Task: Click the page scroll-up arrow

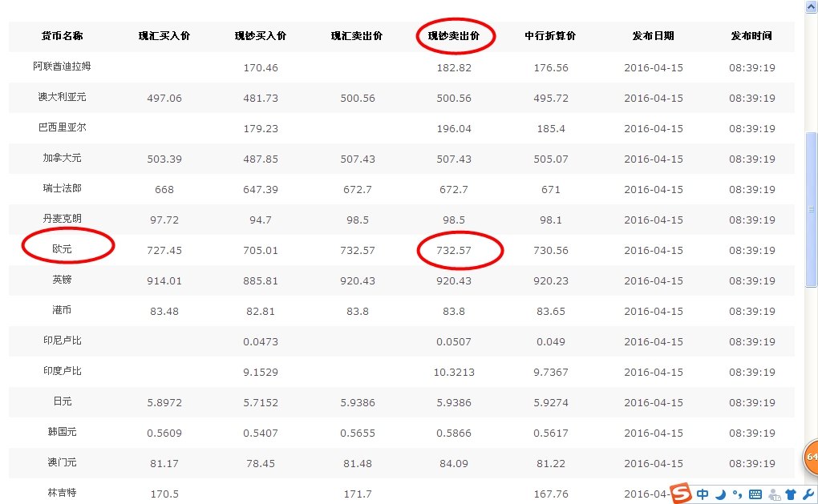Action: click(812, 6)
